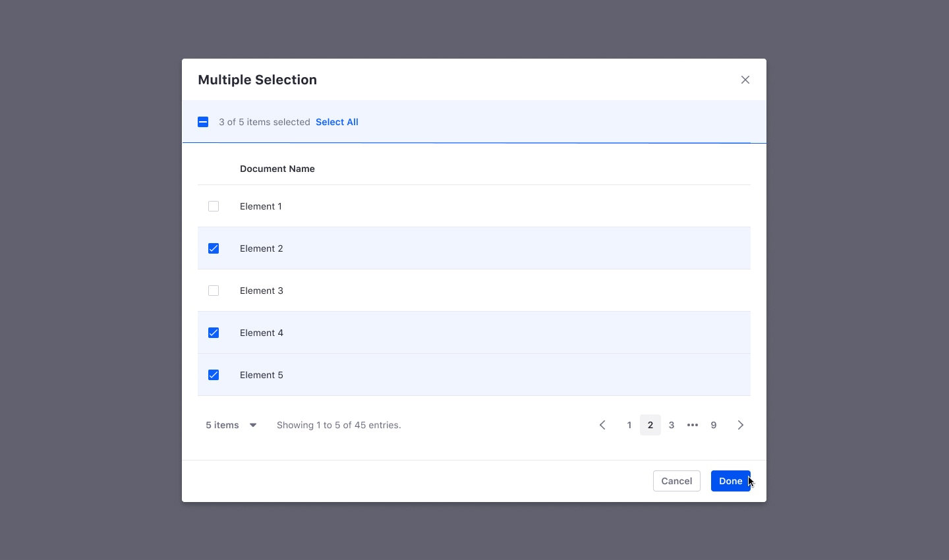Jump to page 9 in pagination

tap(714, 425)
